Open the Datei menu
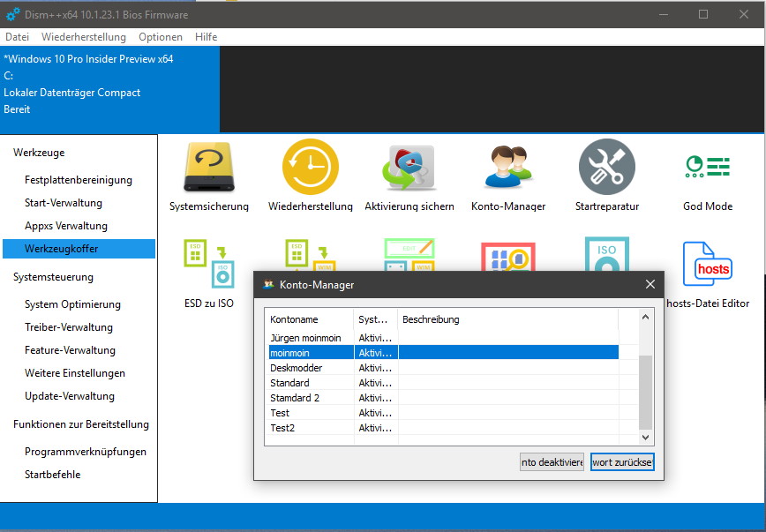The height and width of the screenshot is (532, 766). pos(17,37)
